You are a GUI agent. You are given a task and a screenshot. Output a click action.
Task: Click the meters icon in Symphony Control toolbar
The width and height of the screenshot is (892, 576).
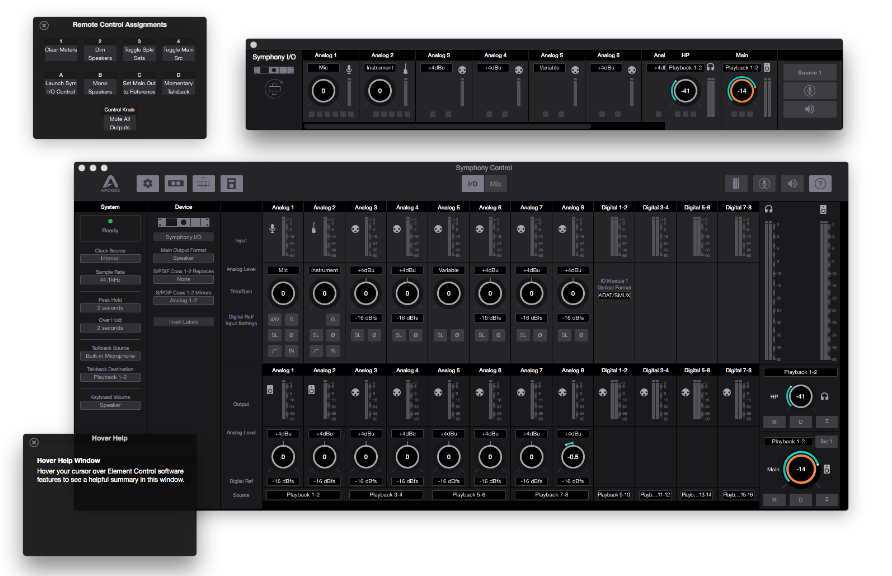coord(735,184)
